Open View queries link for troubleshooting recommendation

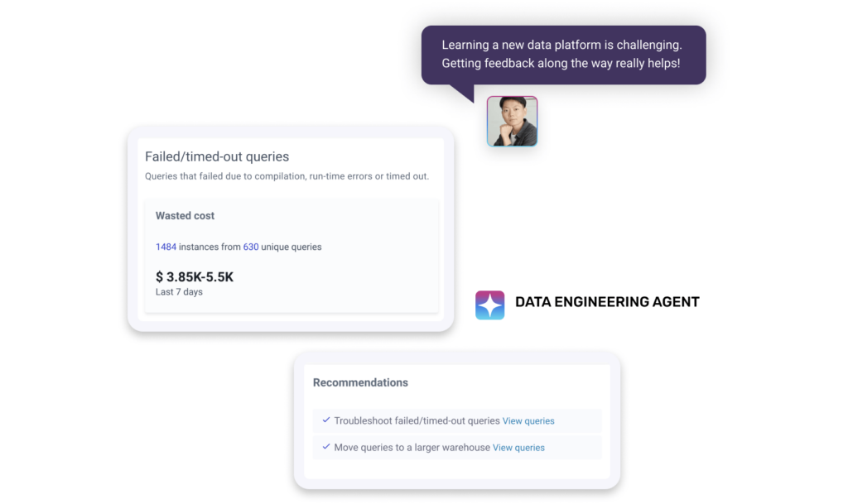[x=528, y=420]
